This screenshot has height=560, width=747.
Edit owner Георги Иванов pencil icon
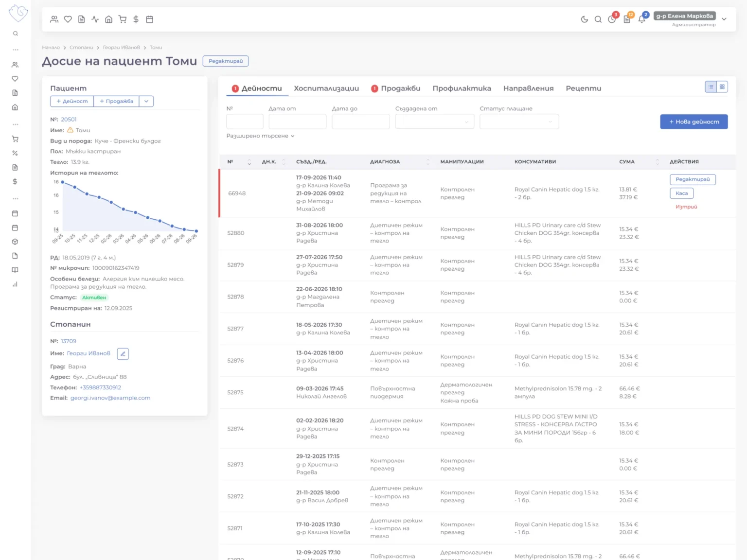pyautogui.click(x=123, y=354)
